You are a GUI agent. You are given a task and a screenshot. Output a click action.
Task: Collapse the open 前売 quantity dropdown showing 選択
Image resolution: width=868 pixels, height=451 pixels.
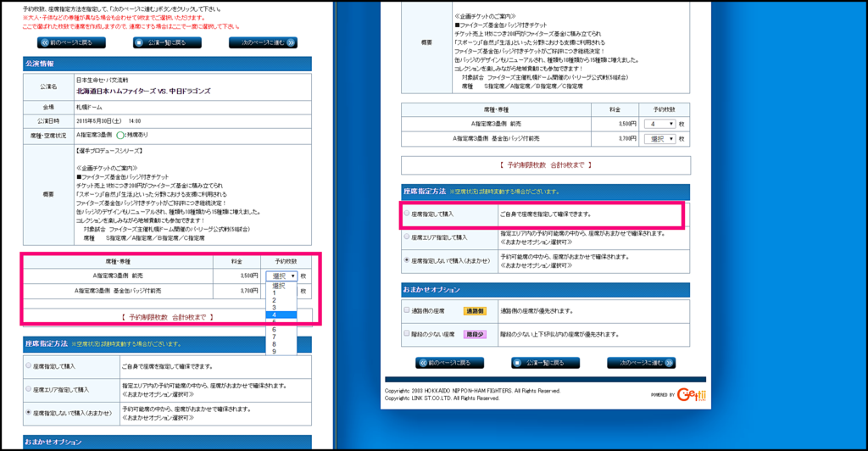pyautogui.click(x=281, y=276)
